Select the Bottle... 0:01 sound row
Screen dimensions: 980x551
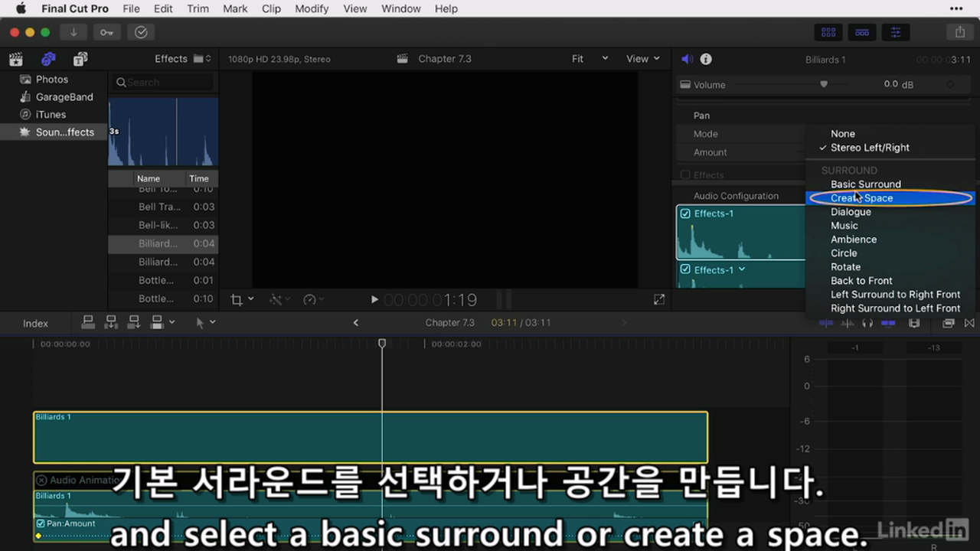(x=163, y=280)
